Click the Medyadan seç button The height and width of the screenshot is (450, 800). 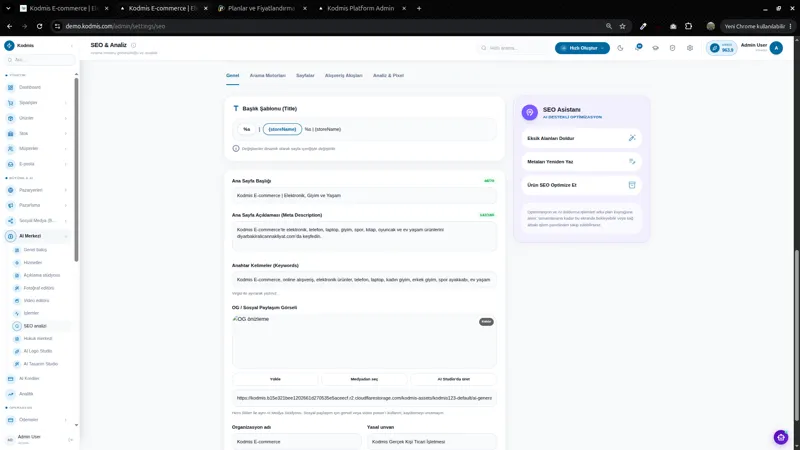(x=364, y=379)
